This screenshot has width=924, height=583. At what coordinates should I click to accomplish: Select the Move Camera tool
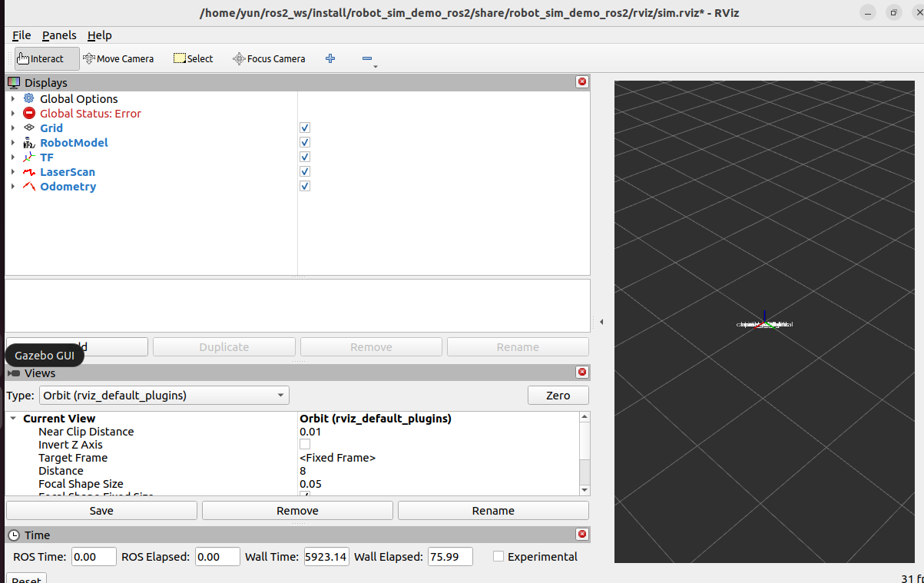click(x=118, y=58)
